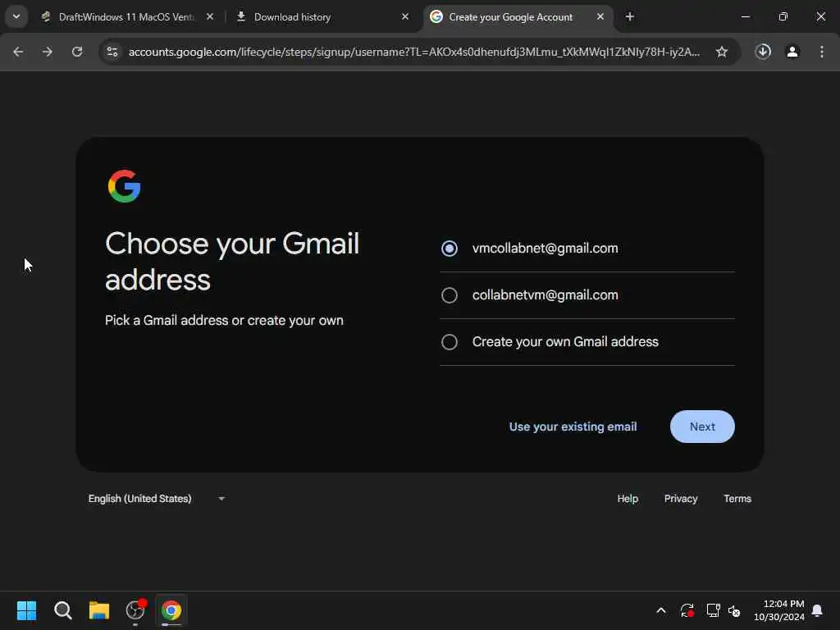Open a new tab with plus button
The image size is (840, 630).
[630, 17]
